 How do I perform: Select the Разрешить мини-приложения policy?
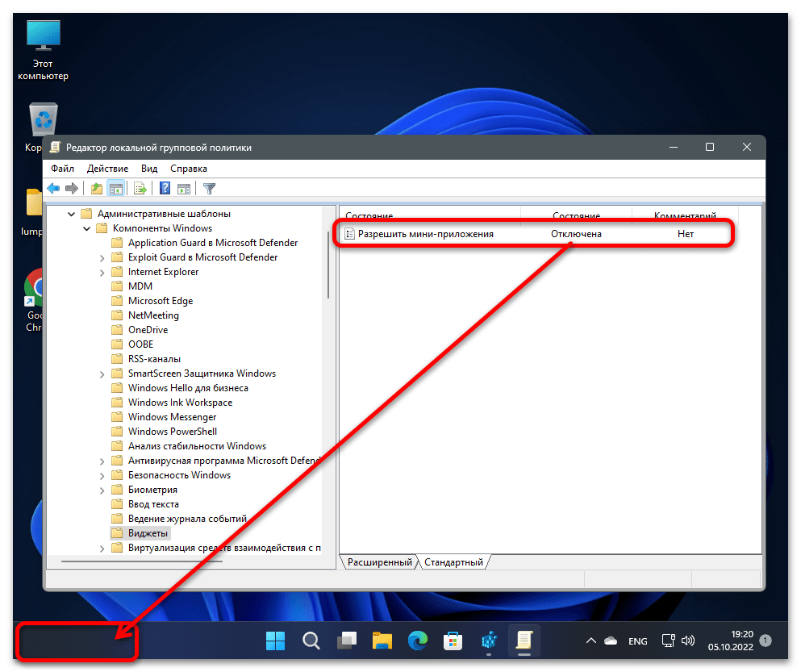pyautogui.click(x=425, y=234)
